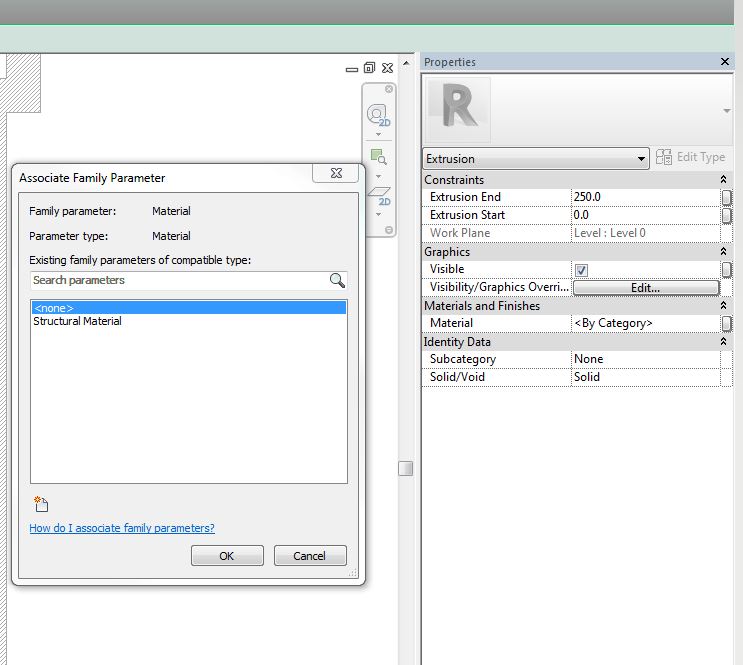
Task: Click associate parameter button for Extrusion End
Action: (726, 197)
